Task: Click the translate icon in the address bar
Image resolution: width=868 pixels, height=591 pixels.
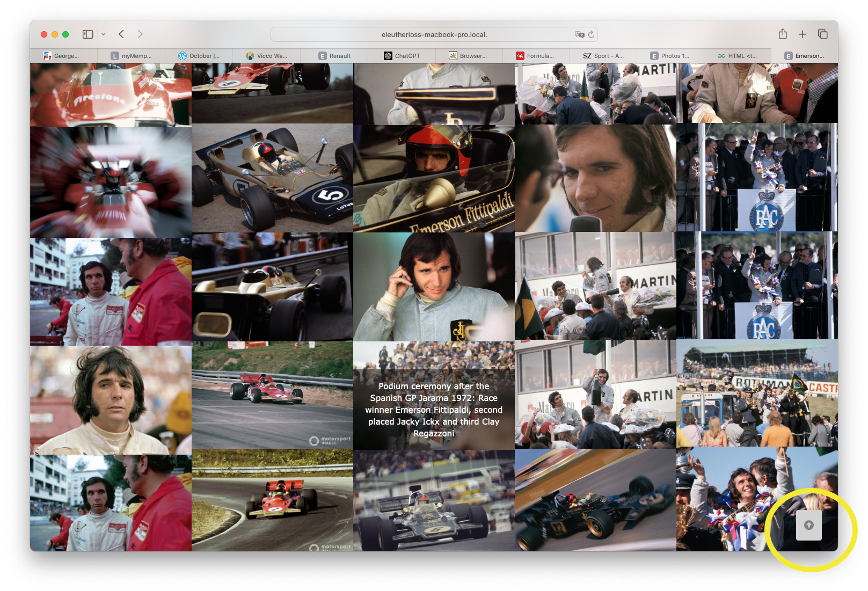Action: 579,34
